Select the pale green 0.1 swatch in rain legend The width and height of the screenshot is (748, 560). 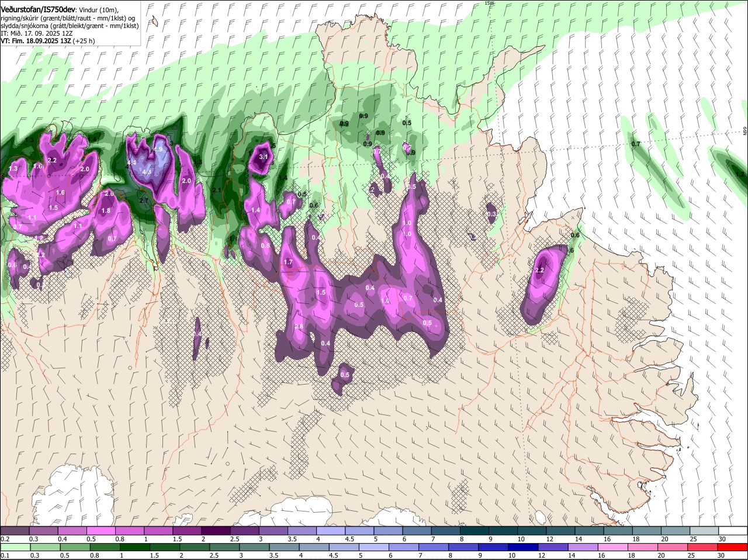15,547
